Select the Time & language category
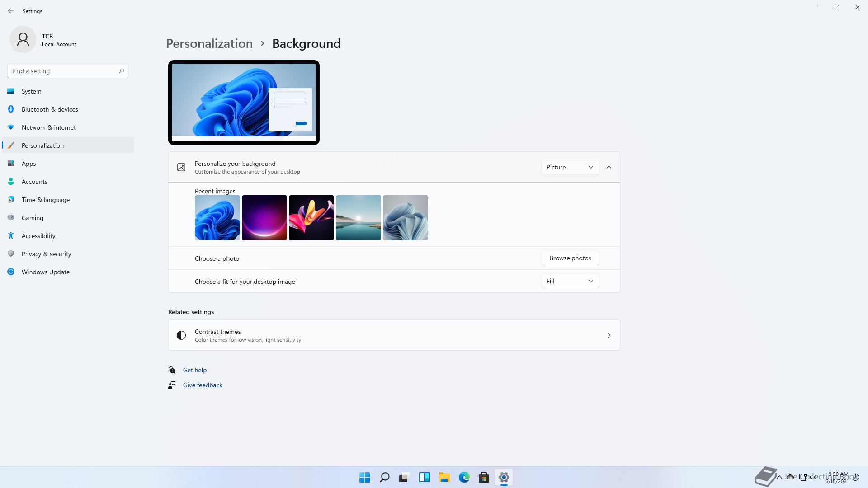This screenshot has width=868, height=488. point(68,200)
